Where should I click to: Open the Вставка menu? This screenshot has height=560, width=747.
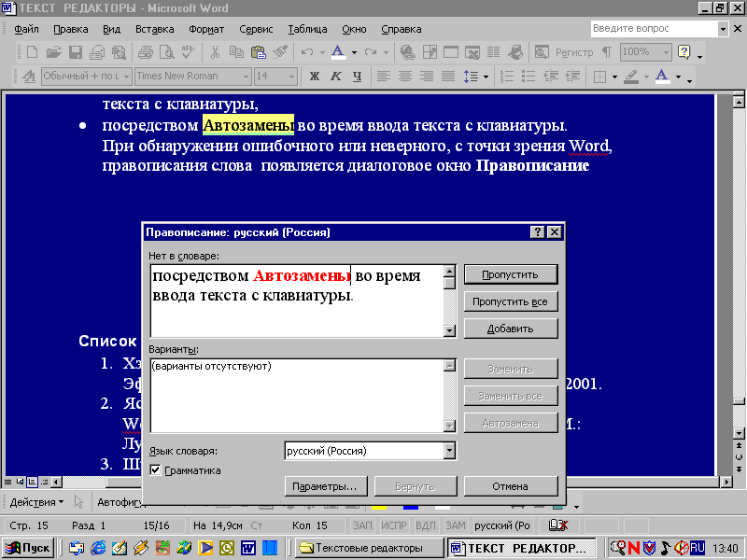coord(155,29)
